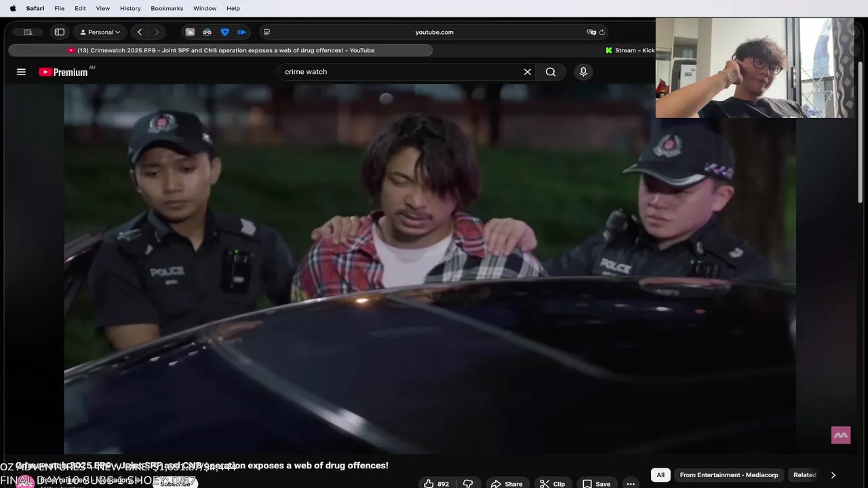
Task: Open the YouTube guide hamburger menu
Action: [21, 72]
